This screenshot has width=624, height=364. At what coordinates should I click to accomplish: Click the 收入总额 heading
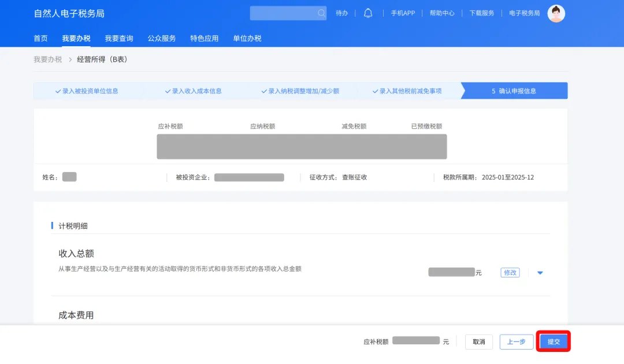(76, 254)
